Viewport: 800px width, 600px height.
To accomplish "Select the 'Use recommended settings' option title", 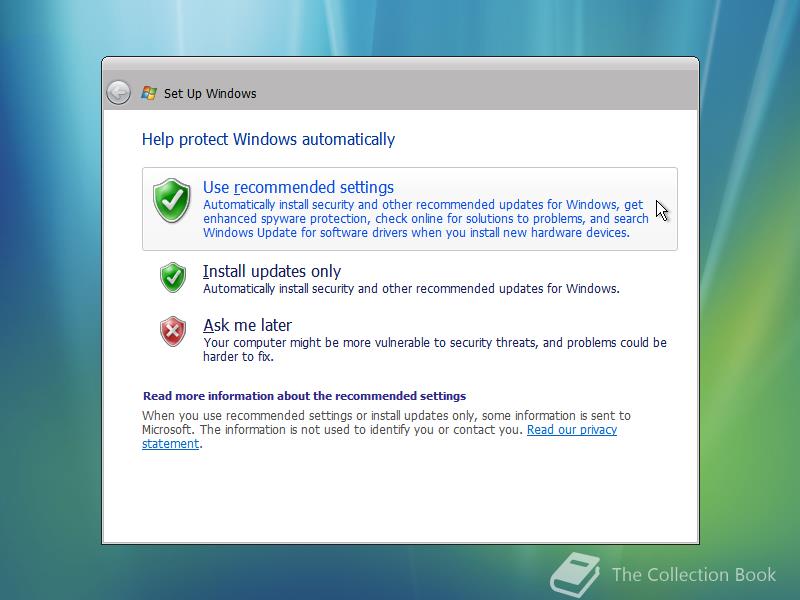I will click(x=298, y=187).
